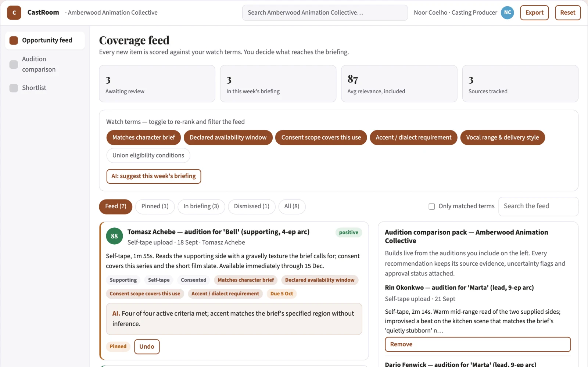The image size is (588, 367).
Task: Click the Export button
Action: [x=534, y=12]
